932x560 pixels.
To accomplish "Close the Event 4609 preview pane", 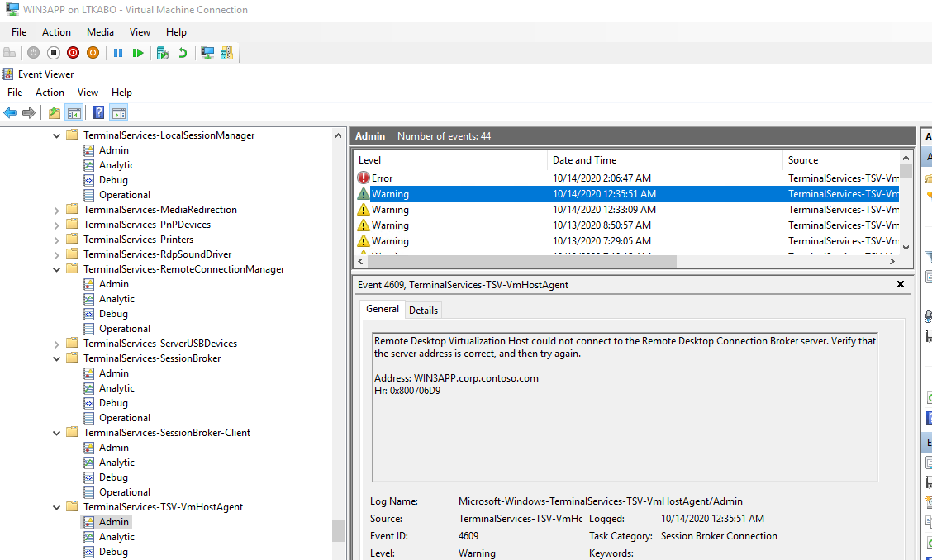I will tap(901, 285).
